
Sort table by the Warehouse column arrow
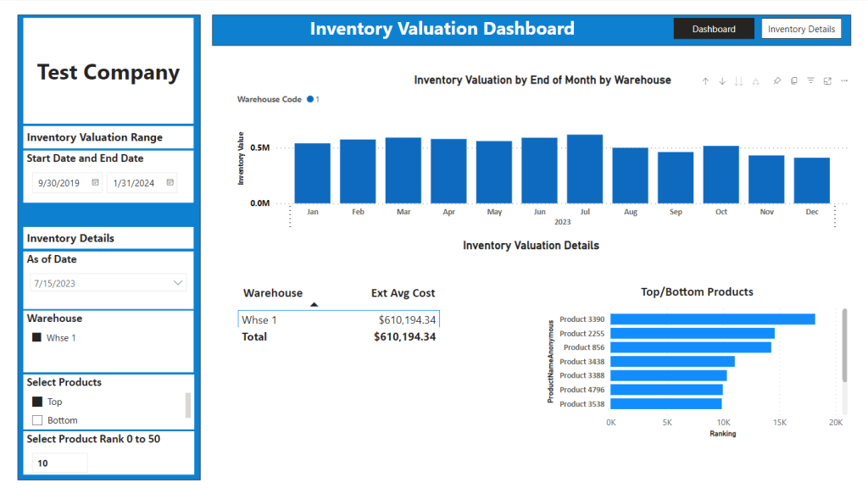coord(314,304)
